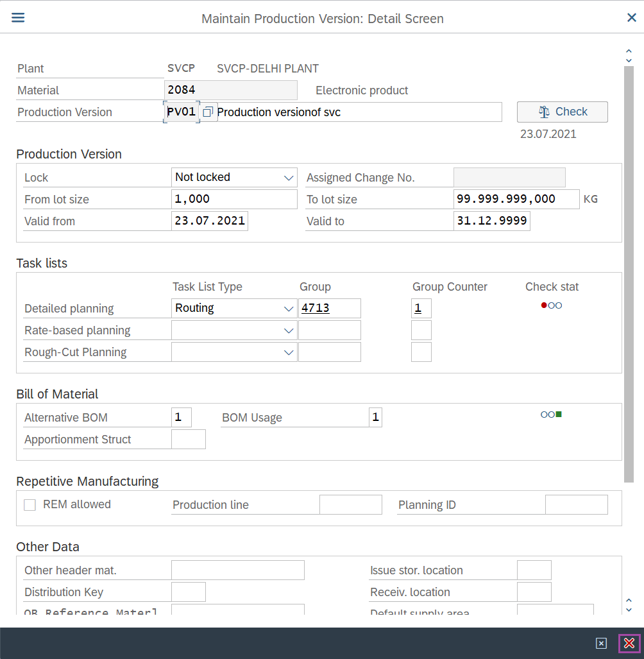The height and width of the screenshot is (659, 644).
Task: Click the BOM check status traffic light
Action: (551, 415)
